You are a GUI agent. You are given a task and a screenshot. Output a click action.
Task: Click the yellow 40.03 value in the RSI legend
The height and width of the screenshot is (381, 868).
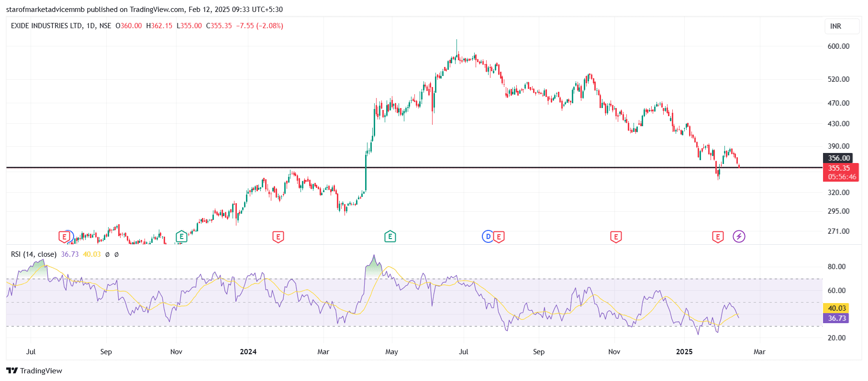click(x=92, y=254)
